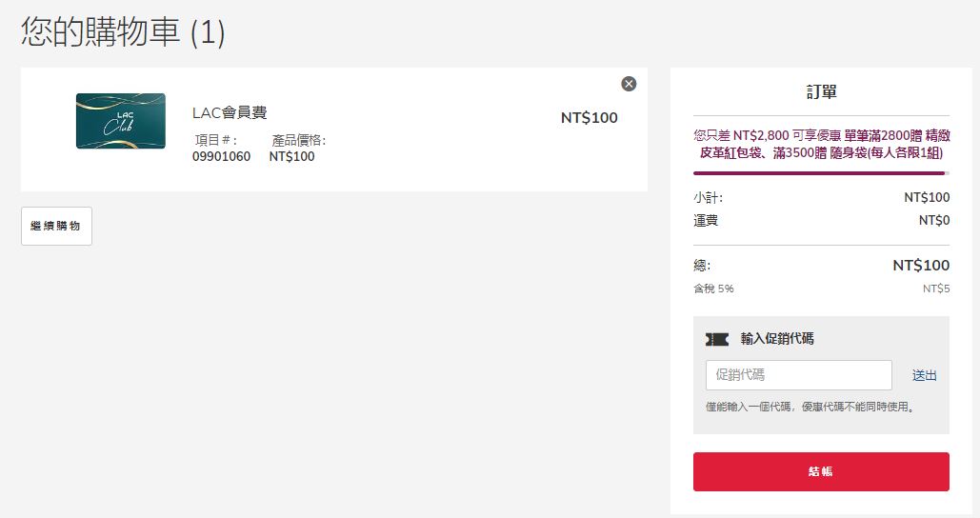Click the NT$100 line item total

(589, 117)
